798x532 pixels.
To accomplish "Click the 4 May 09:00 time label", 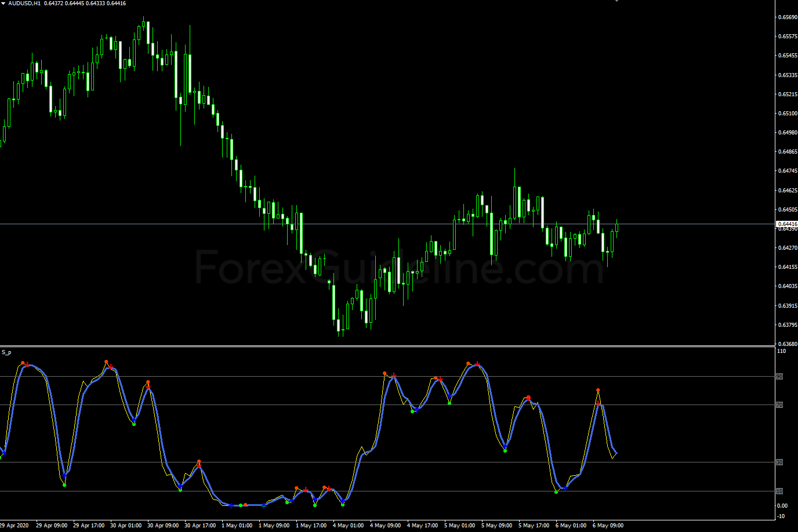I will (x=385, y=526).
